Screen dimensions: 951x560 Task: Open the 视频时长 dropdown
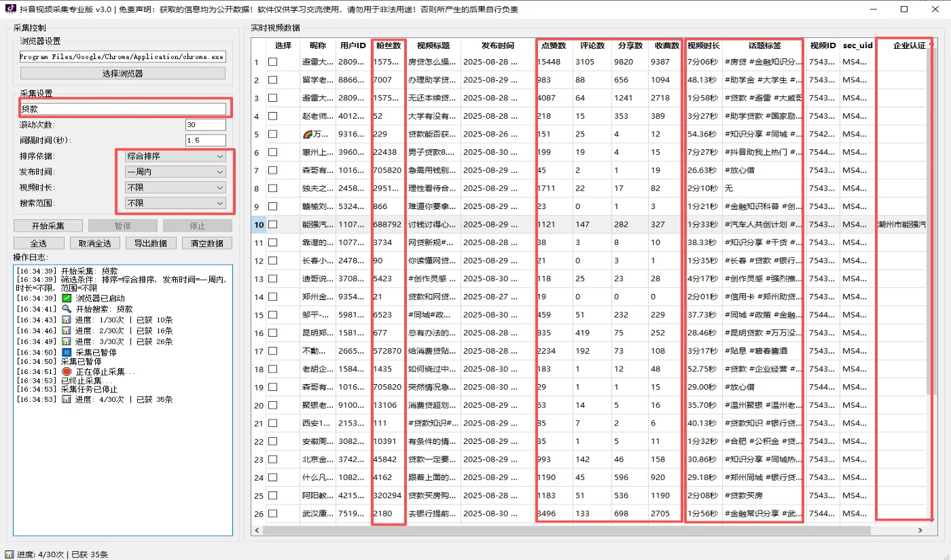click(x=175, y=187)
